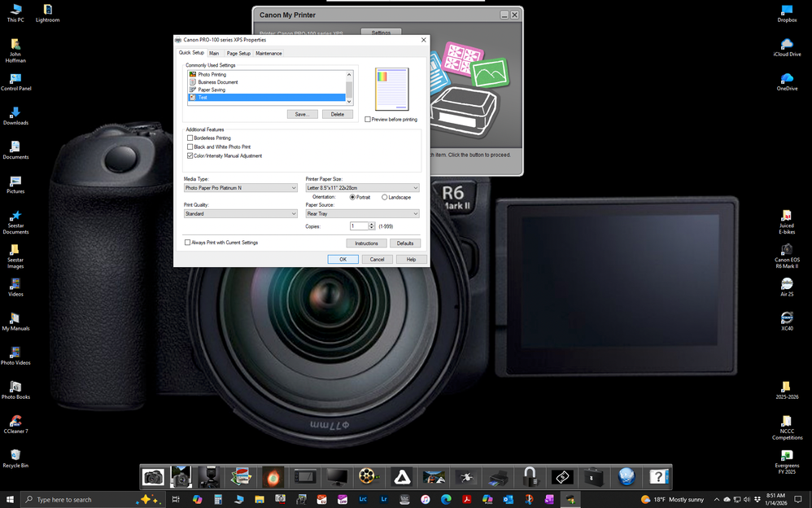This screenshot has width=812, height=508.
Task: Open the Printer Paper Size dropdown
Action: coord(414,187)
